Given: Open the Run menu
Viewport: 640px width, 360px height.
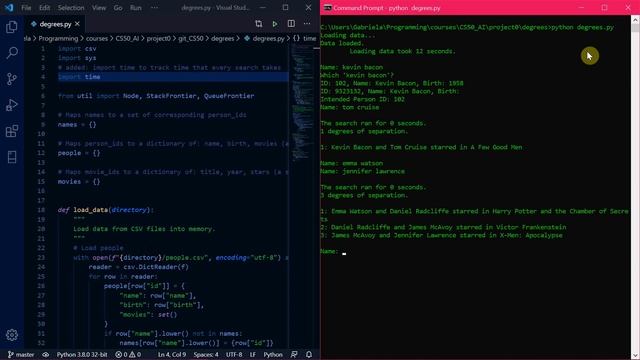Looking at the screenshot, I should point(136,8).
